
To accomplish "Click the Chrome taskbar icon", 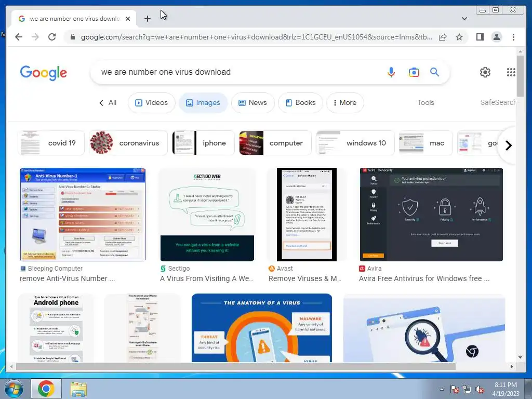I will click(x=46, y=389).
